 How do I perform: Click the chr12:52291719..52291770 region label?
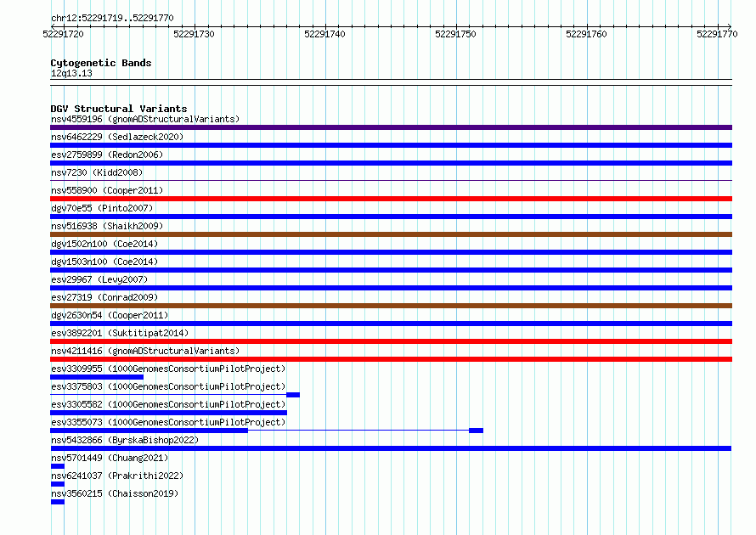point(112,18)
